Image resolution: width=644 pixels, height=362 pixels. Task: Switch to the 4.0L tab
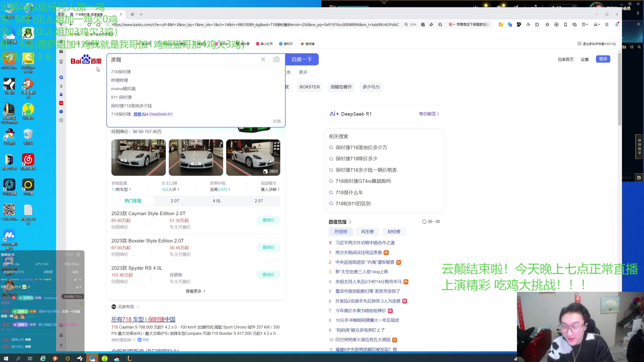217,201
